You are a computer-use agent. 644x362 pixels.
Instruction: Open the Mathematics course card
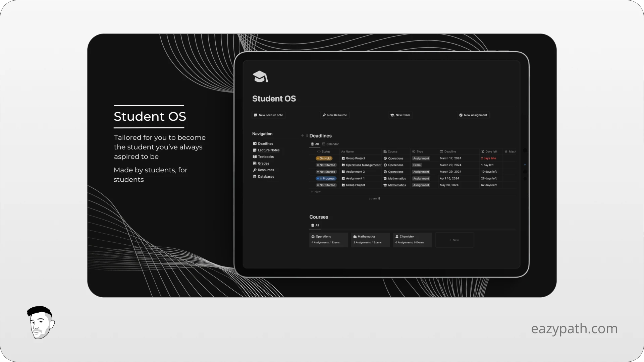click(x=370, y=240)
